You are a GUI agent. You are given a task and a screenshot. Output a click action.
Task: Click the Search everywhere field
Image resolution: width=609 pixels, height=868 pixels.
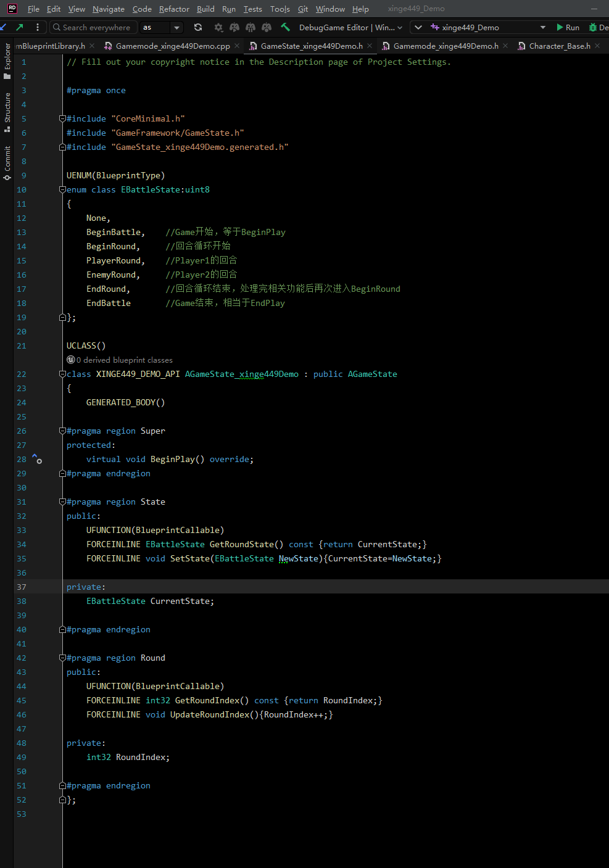(93, 27)
